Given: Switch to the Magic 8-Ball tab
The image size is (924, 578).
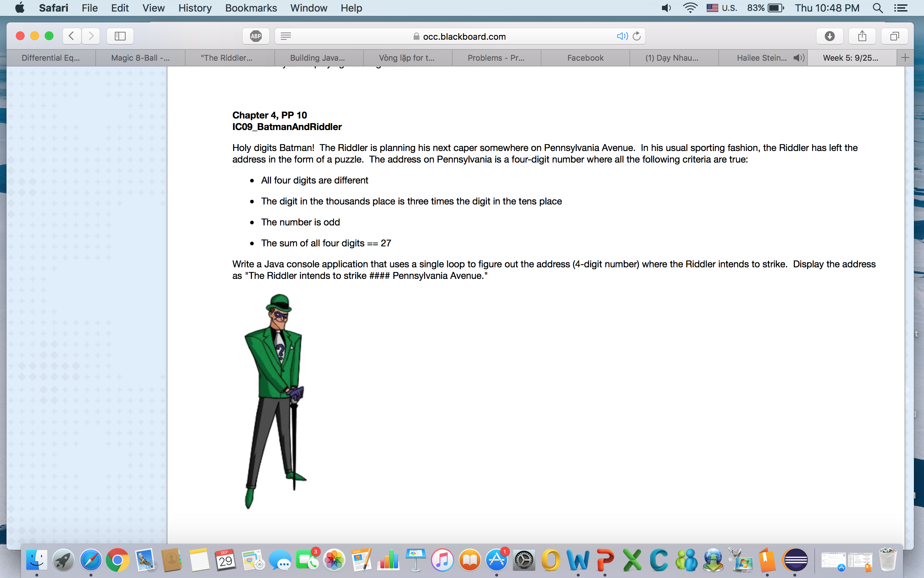Looking at the screenshot, I should [140, 58].
